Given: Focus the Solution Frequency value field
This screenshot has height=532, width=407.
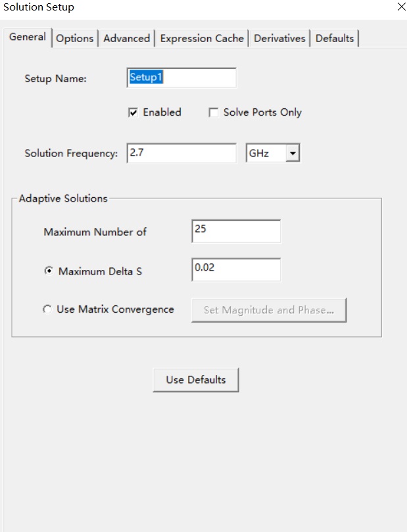Looking at the screenshot, I should [x=181, y=153].
